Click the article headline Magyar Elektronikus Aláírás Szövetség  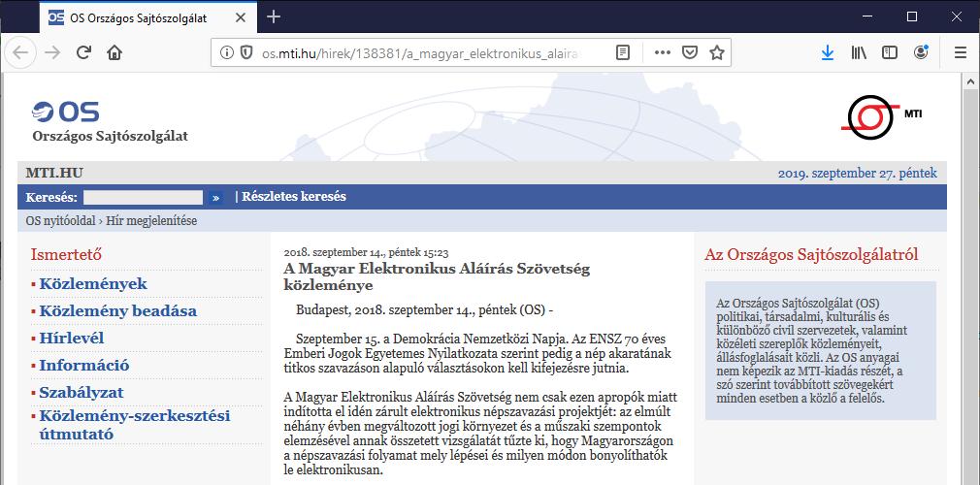tap(437, 276)
